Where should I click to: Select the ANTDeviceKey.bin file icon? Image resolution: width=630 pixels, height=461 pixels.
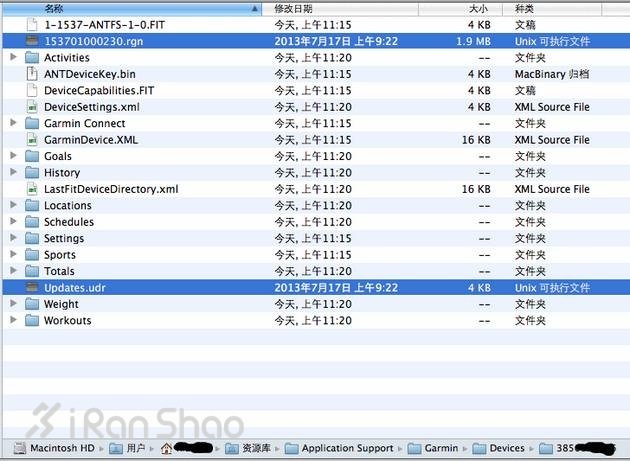33,74
